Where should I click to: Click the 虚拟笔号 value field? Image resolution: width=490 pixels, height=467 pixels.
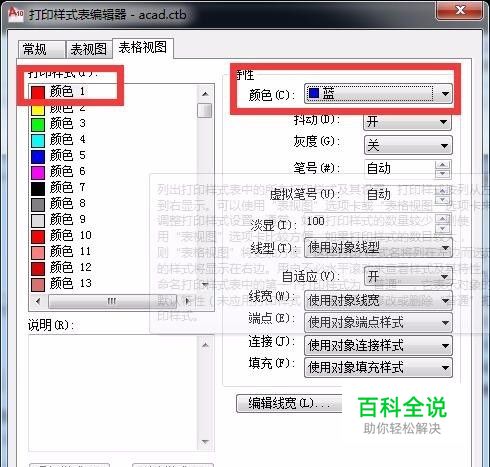[399, 194]
